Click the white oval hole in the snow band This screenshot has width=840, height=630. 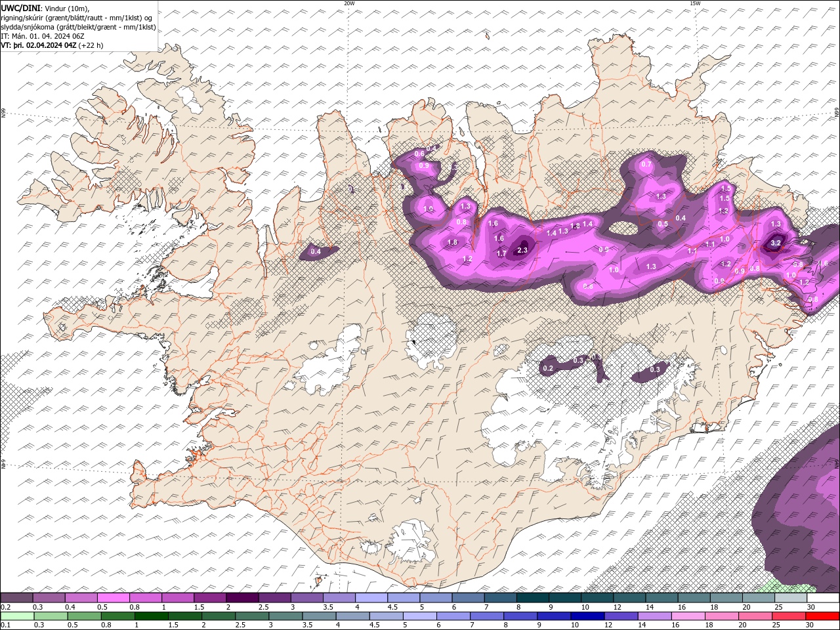pyautogui.click(x=623, y=228)
